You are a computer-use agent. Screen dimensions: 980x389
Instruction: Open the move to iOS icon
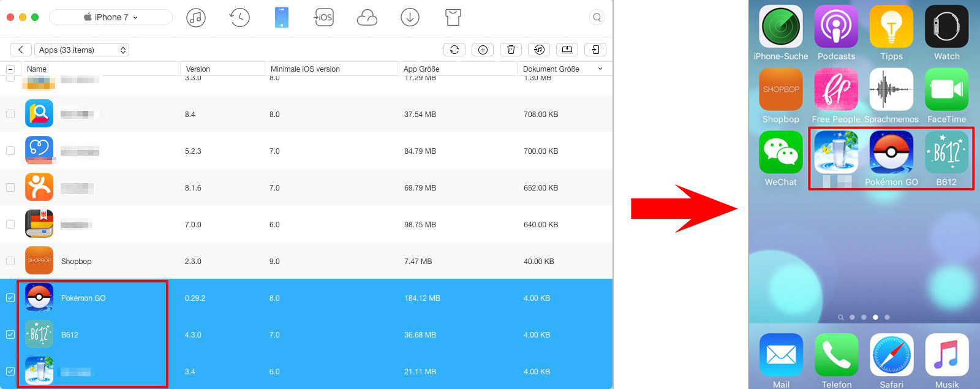coord(324,18)
